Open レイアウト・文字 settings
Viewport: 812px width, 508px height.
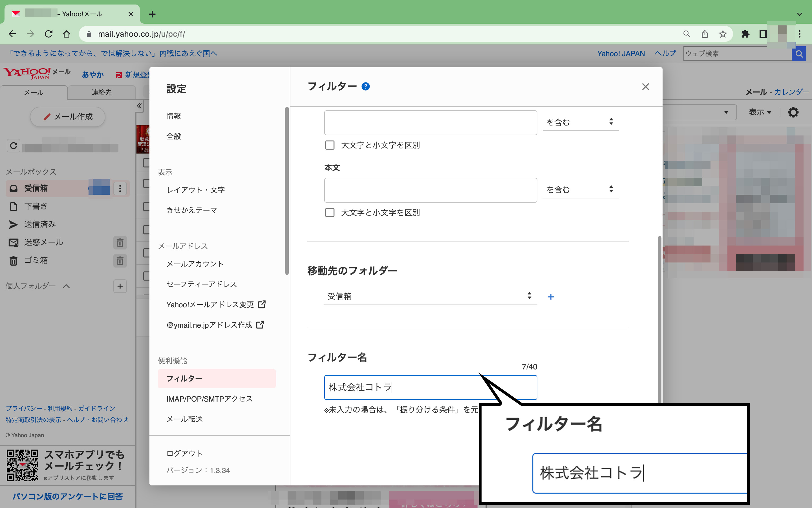coord(196,190)
